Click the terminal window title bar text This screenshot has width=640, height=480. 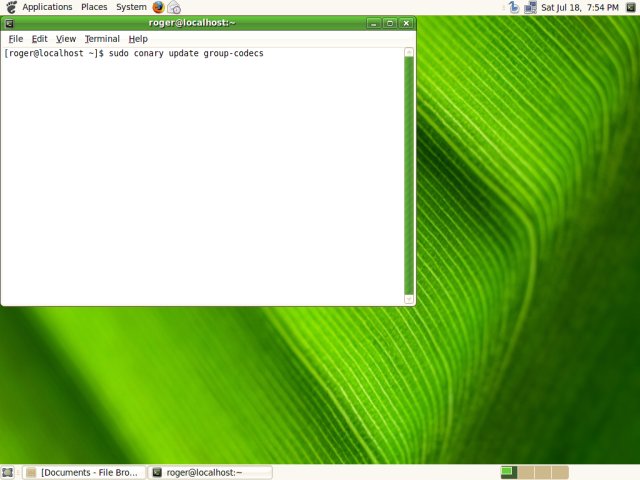tap(192, 23)
